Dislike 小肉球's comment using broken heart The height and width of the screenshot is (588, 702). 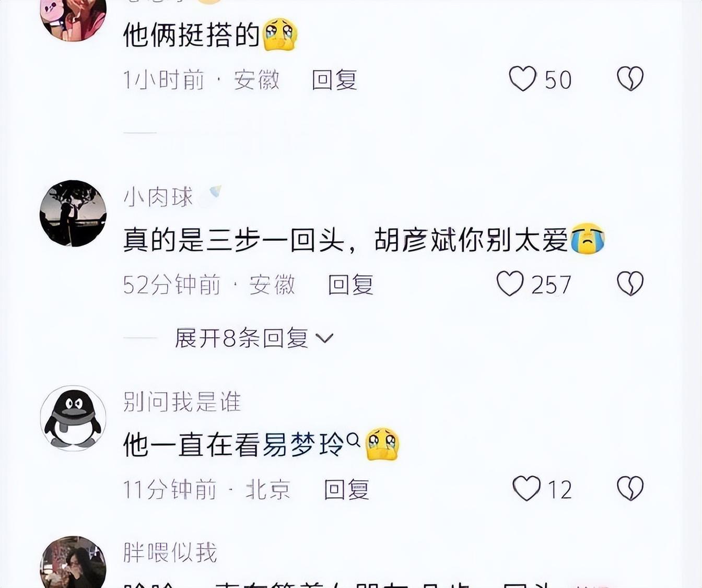pyautogui.click(x=630, y=284)
